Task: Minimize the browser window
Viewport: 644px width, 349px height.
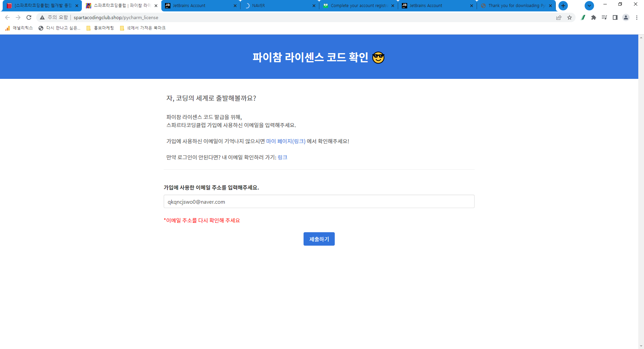Action: (x=605, y=4)
